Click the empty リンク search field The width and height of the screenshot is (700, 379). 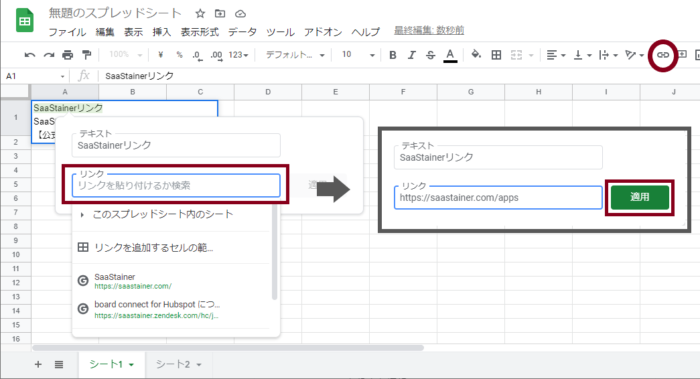pos(176,185)
